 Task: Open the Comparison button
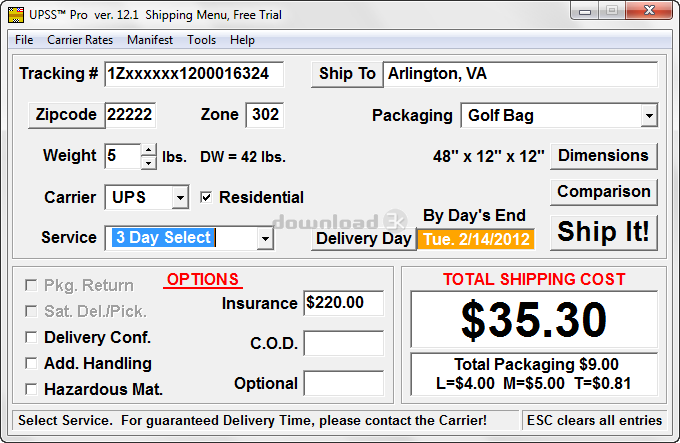tap(604, 192)
